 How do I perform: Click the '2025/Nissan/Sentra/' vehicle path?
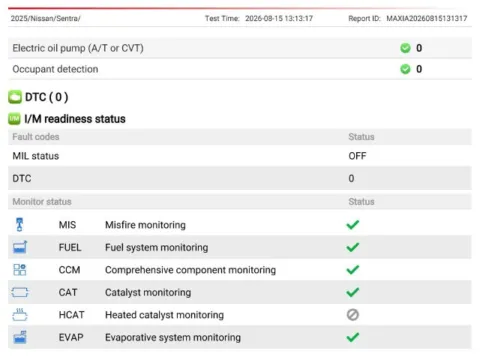point(45,18)
